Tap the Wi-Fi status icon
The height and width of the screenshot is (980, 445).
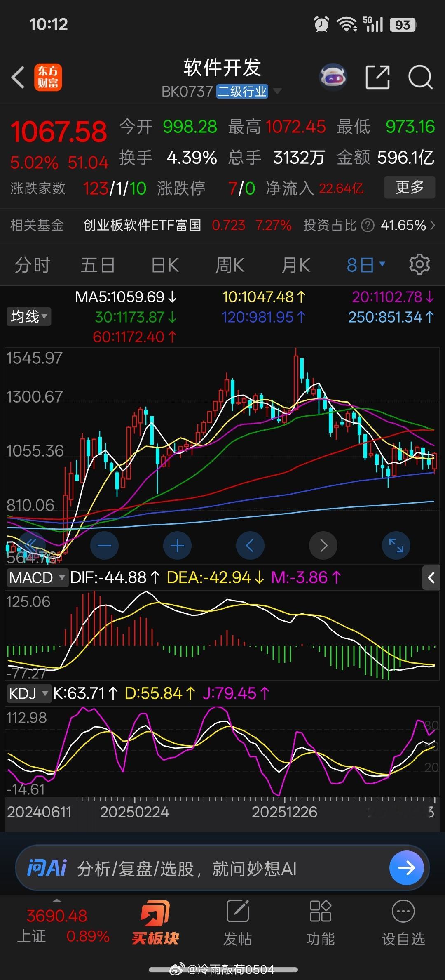347,24
